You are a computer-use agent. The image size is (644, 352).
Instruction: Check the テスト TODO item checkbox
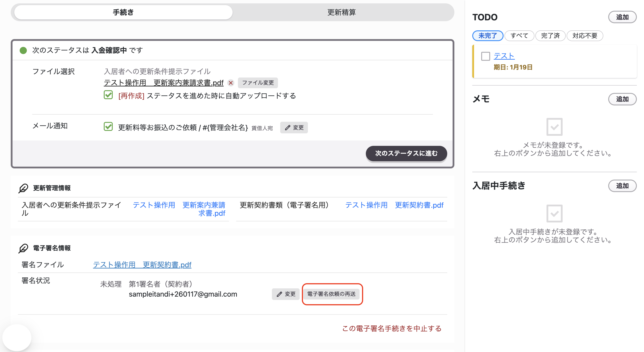pos(485,56)
